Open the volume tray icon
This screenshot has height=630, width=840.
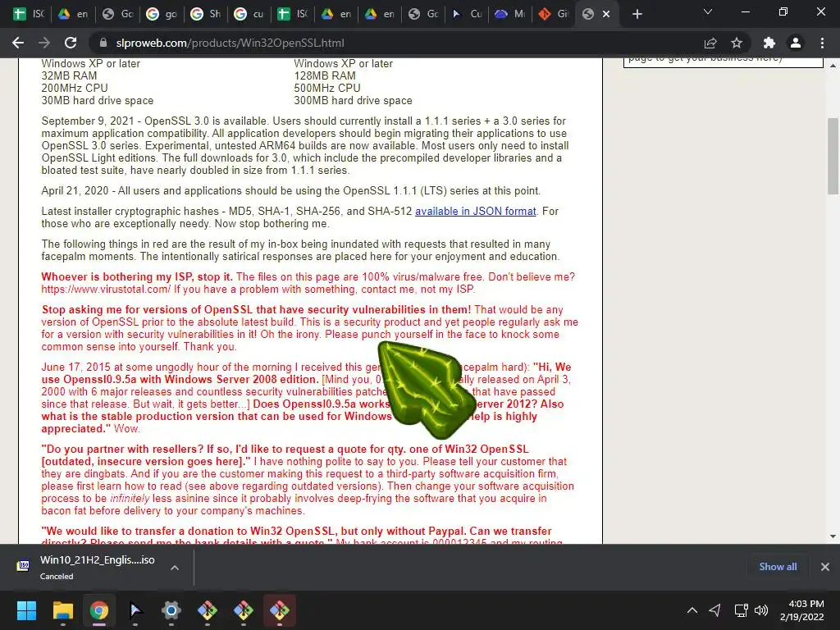click(760, 610)
